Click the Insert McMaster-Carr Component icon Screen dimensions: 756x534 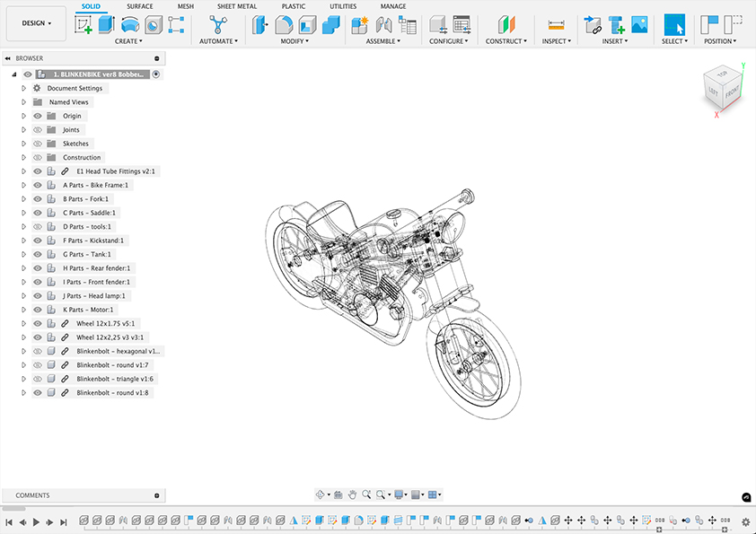pos(616,24)
